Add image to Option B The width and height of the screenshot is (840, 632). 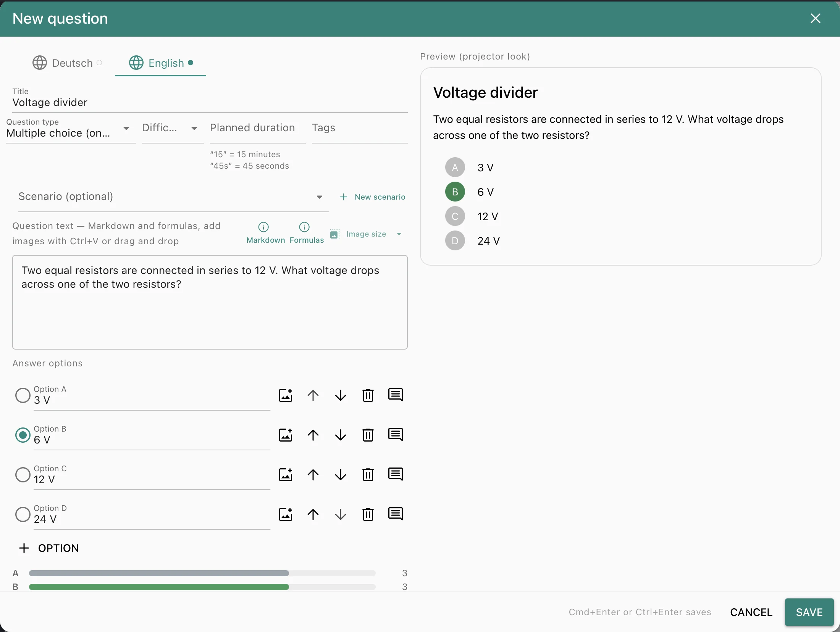pos(286,435)
